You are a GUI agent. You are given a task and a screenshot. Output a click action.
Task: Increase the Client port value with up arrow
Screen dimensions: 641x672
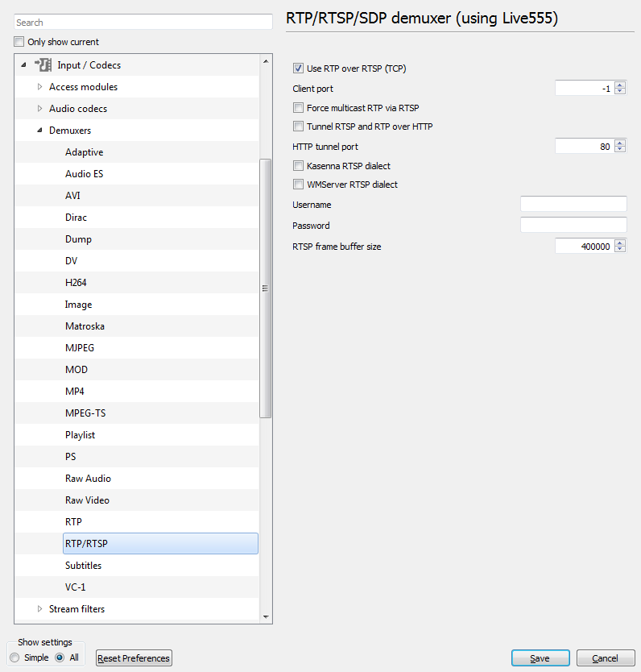coord(619,85)
